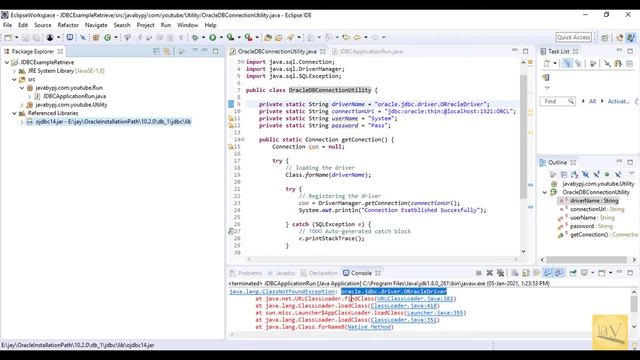This screenshot has width=640, height=360.
Task: Click Launcher.java:355 stack trace link
Action: (435, 313)
